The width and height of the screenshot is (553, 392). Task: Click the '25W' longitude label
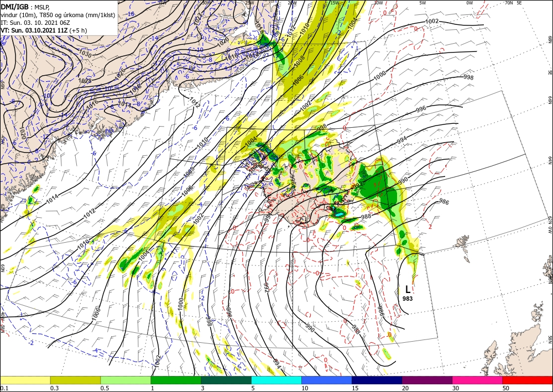249,2
